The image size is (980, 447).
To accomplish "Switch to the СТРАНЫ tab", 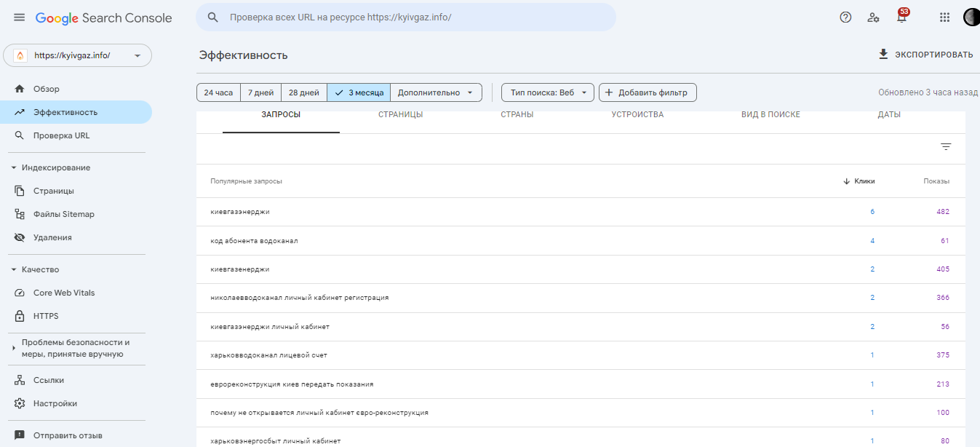I will [517, 115].
